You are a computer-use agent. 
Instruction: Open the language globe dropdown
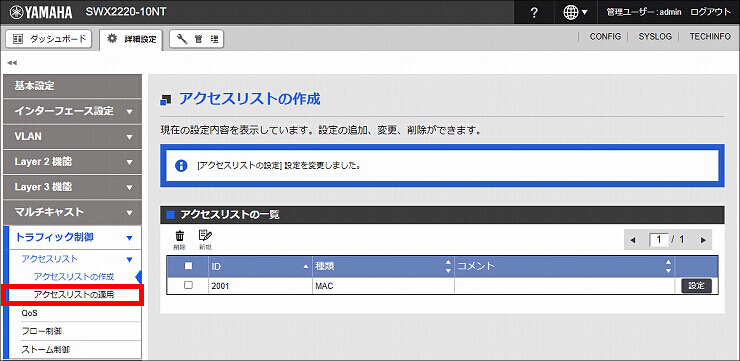click(x=575, y=12)
